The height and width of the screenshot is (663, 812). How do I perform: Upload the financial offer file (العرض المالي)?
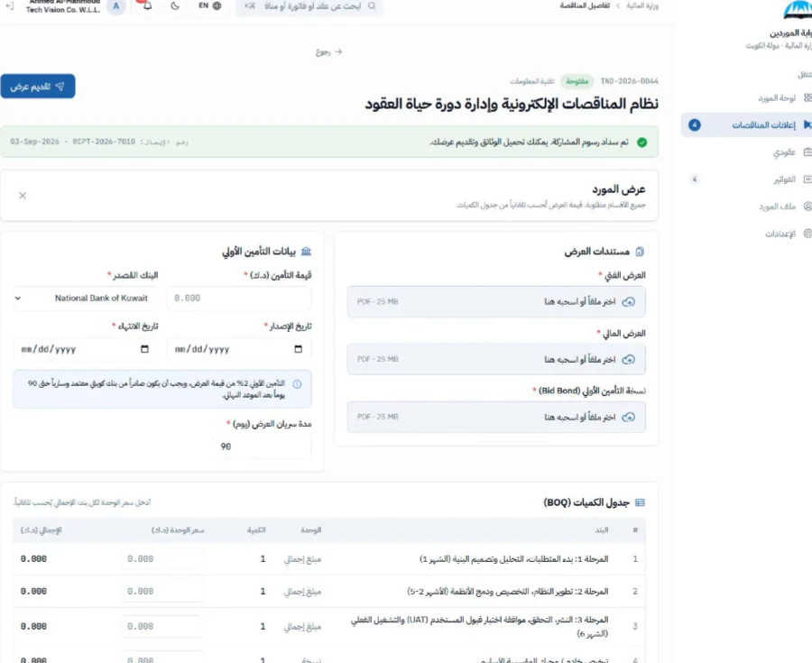496,359
